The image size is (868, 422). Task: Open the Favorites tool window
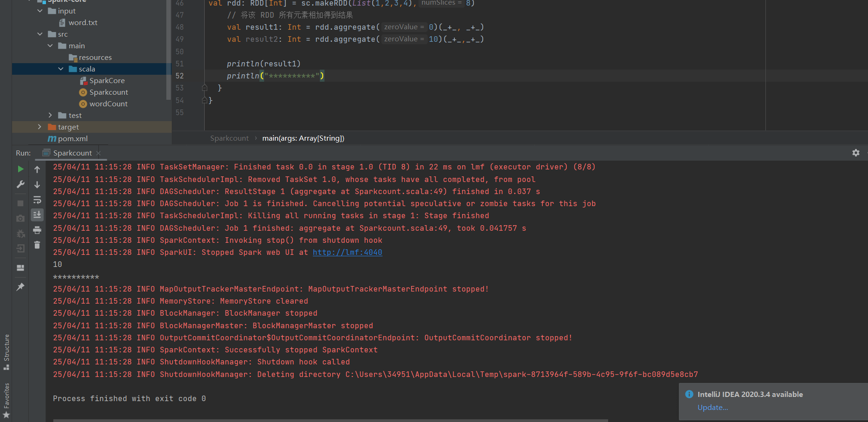(6, 400)
